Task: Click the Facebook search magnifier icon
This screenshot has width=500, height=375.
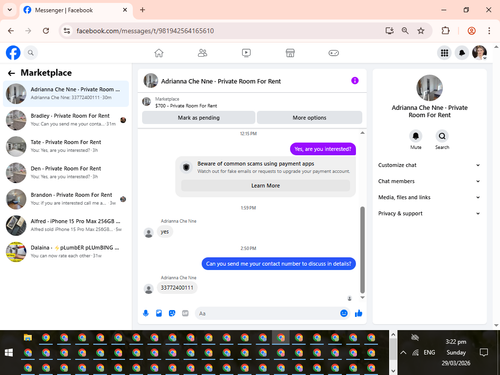Action: pyautogui.click(x=31, y=53)
